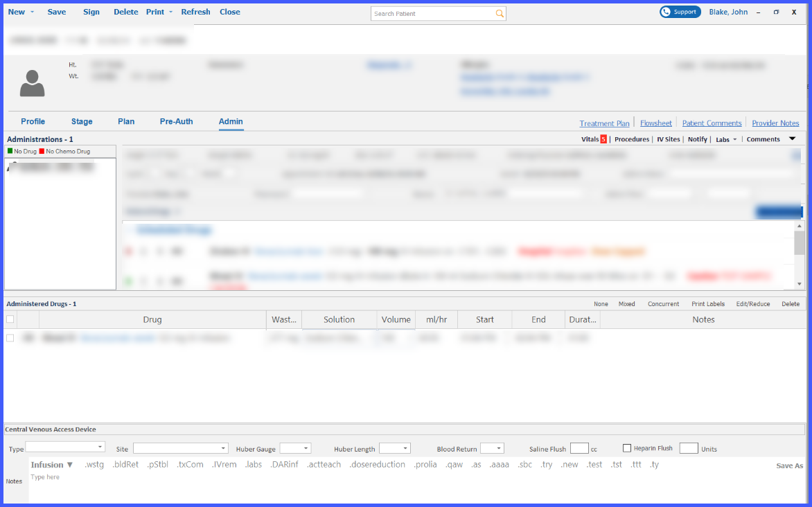Tick the checkbox on the administered drug row

(10, 338)
